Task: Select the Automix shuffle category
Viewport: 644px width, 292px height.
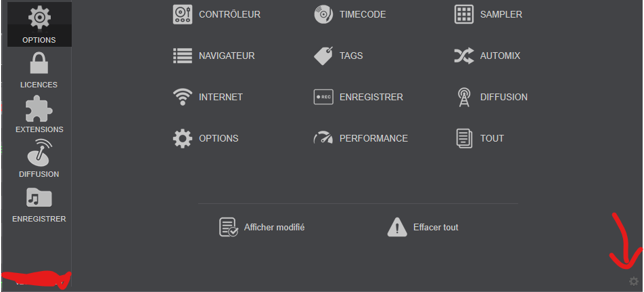Action: pos(487,56)
